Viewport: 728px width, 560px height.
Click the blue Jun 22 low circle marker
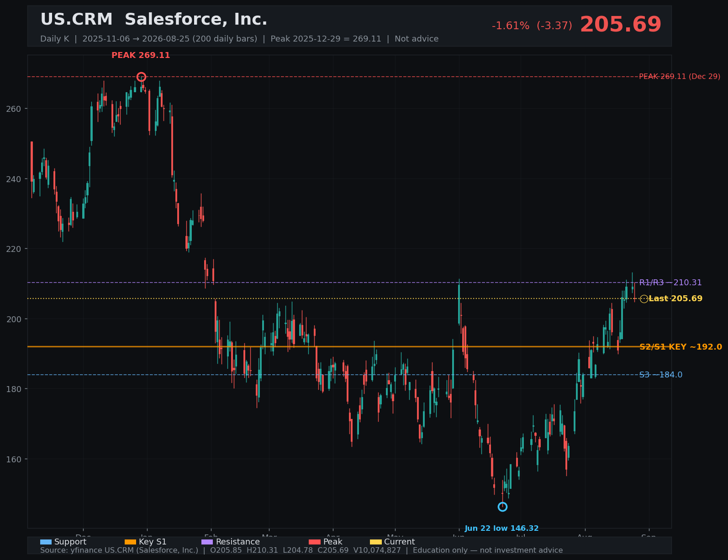tap(502, 507)
